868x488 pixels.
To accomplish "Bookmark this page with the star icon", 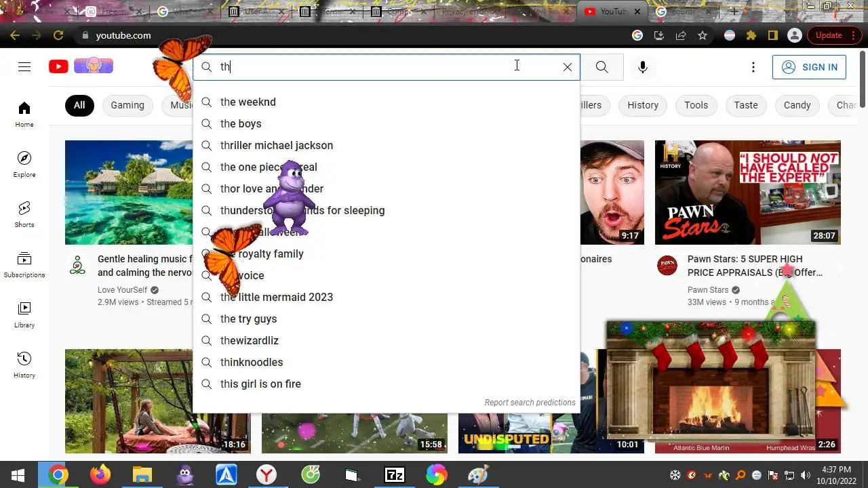I will [703, 35].
